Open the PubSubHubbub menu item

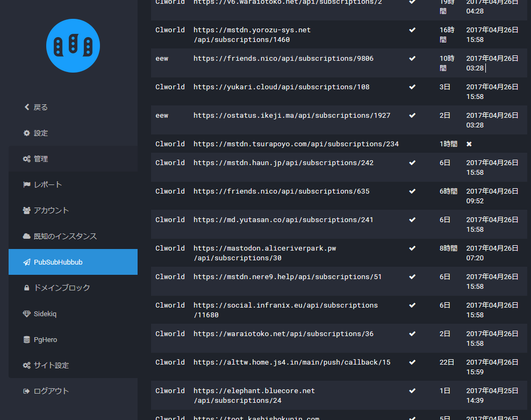pyautogui.click(x=58, y=262)
